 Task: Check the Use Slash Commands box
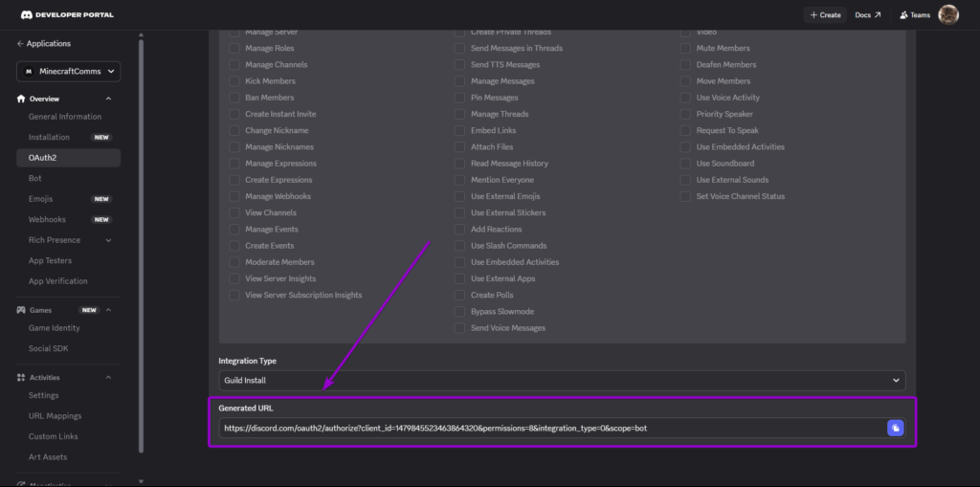[x=460, y=246]
